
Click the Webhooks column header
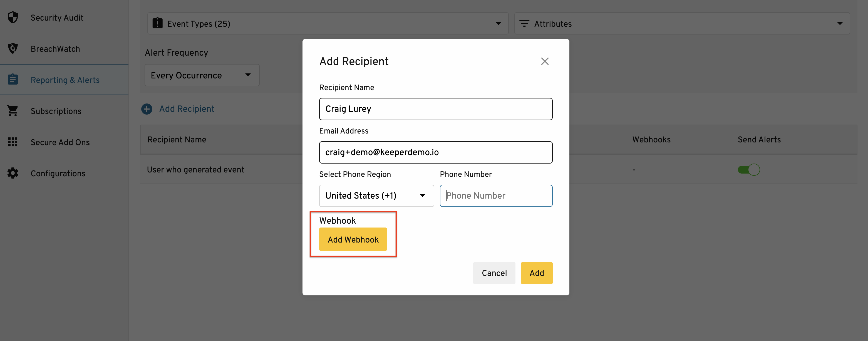click(651, 140)
